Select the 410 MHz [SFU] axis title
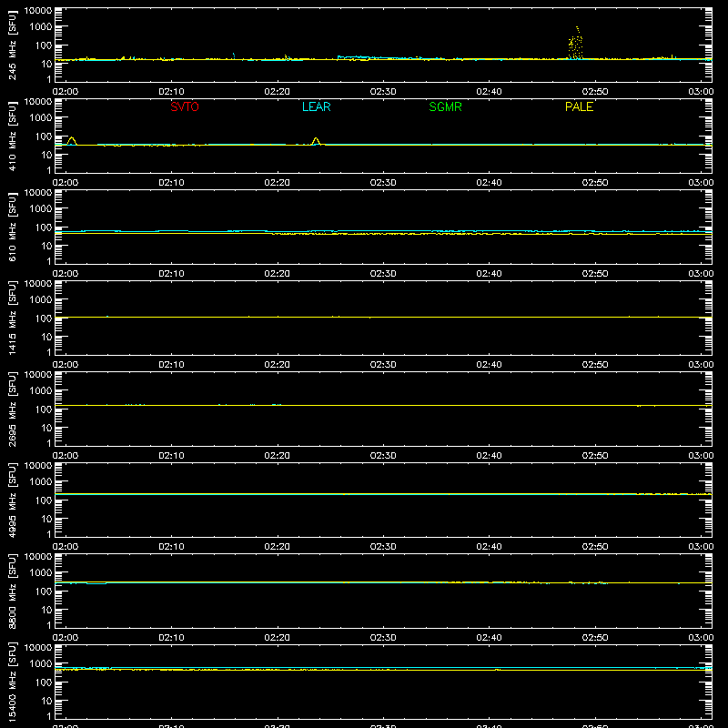Screen dimensions: 728x728 [12, 136]
